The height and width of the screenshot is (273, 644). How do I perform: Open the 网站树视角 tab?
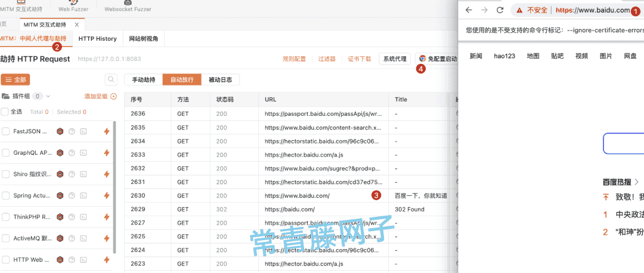point(143,39)
